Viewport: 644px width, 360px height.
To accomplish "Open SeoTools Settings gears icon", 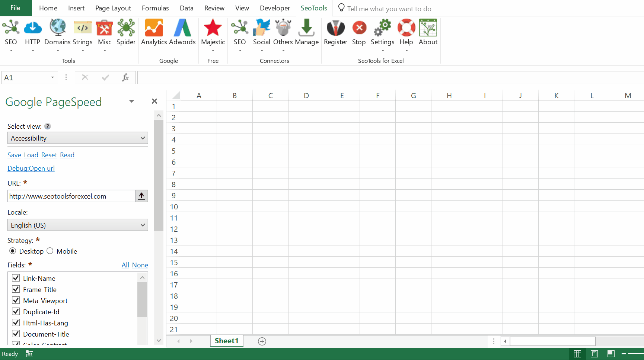I will pos(382,28).
